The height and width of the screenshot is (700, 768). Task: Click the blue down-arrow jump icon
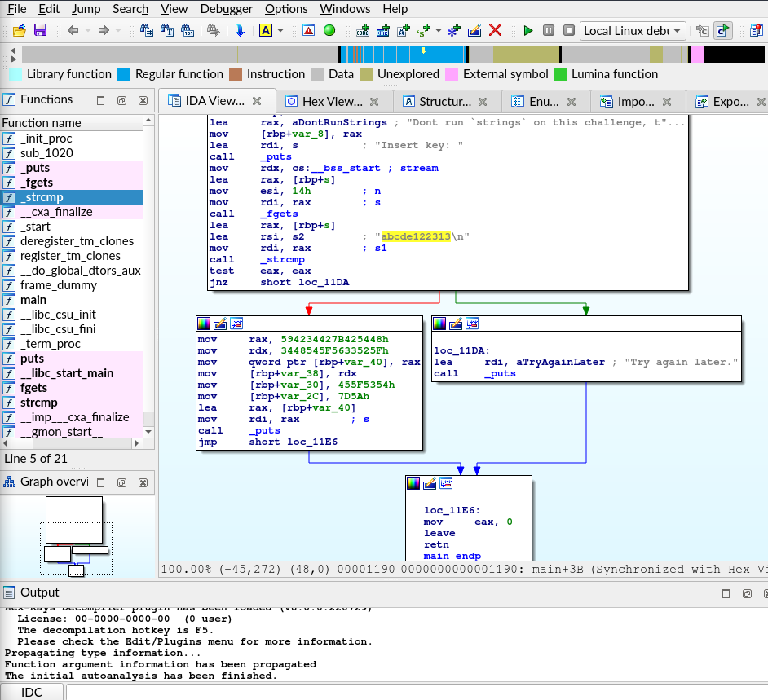[240, 30]
